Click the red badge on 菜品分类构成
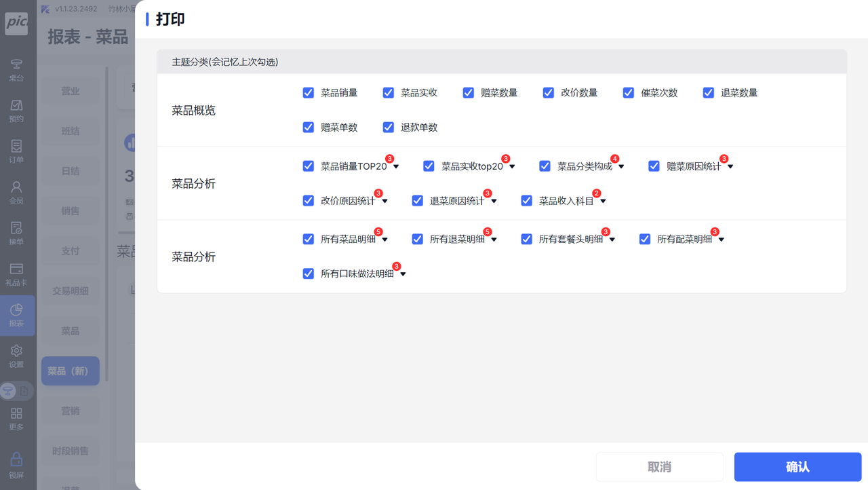This screenshot has width=868, height=490. [x=614, y=159]
